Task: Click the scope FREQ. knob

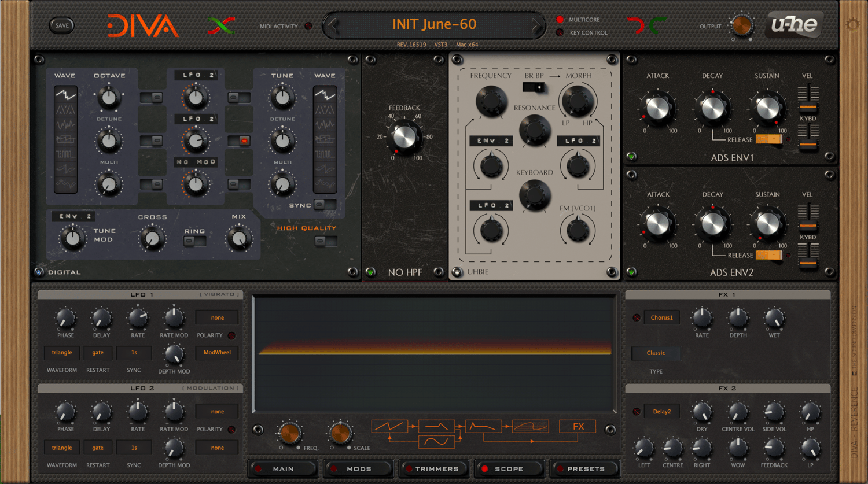Action: (x=289, y=433)
